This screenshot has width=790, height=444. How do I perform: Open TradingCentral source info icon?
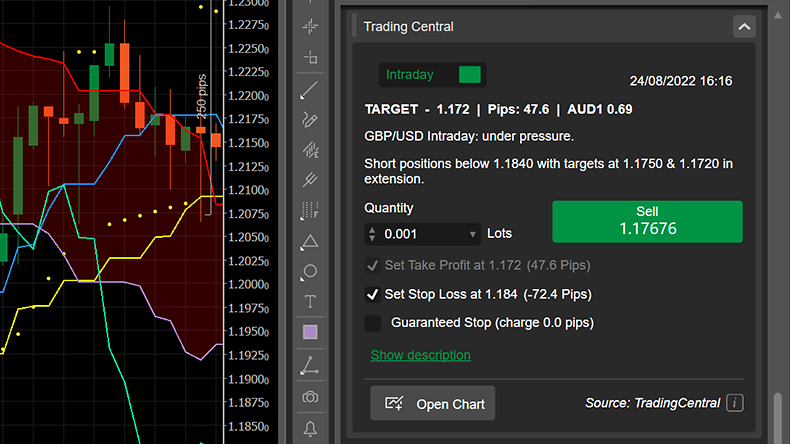click(x=735, y=403)
